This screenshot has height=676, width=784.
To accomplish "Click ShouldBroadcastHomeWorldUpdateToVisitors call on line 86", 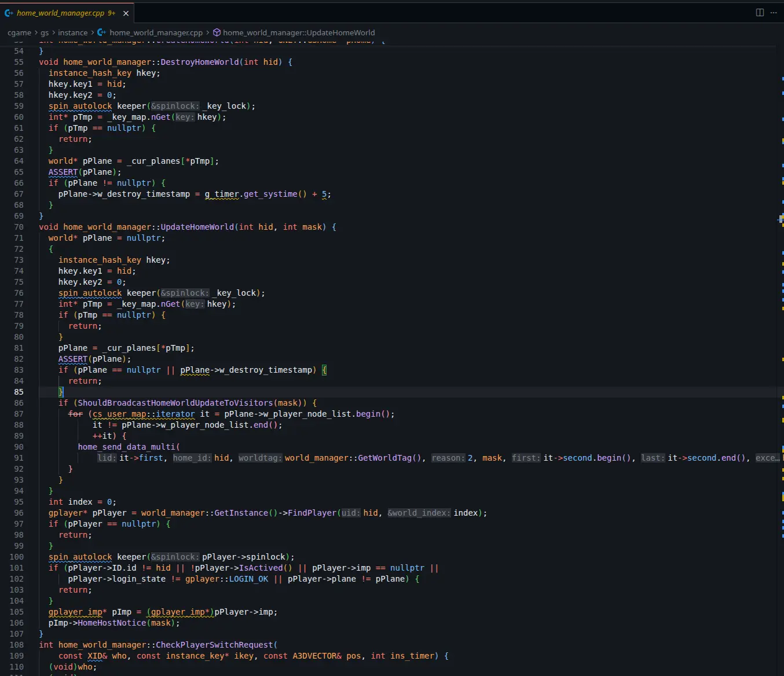I will pos(176,403).
